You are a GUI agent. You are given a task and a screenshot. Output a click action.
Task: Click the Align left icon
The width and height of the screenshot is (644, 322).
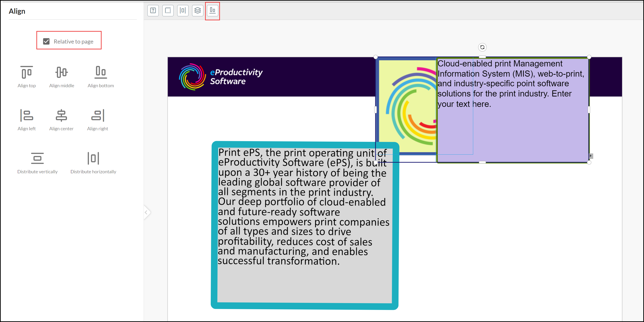pyautogui.click(x=26, y=115)
